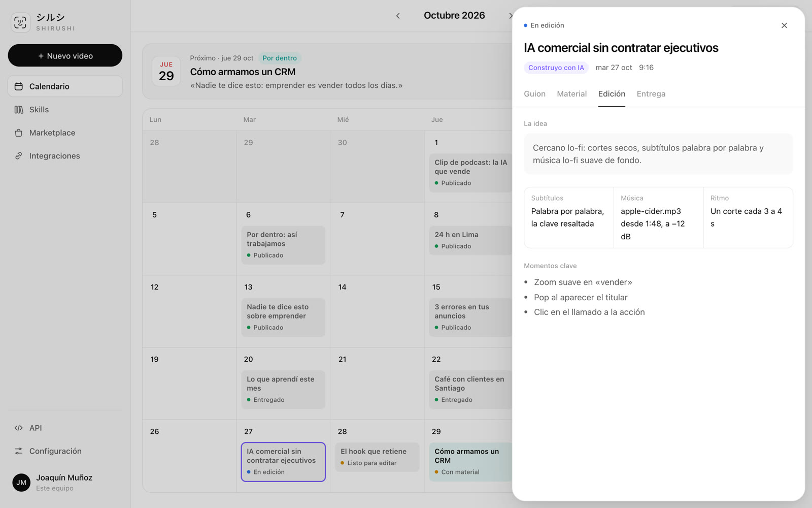Close the video detail panel

(784, 25)
